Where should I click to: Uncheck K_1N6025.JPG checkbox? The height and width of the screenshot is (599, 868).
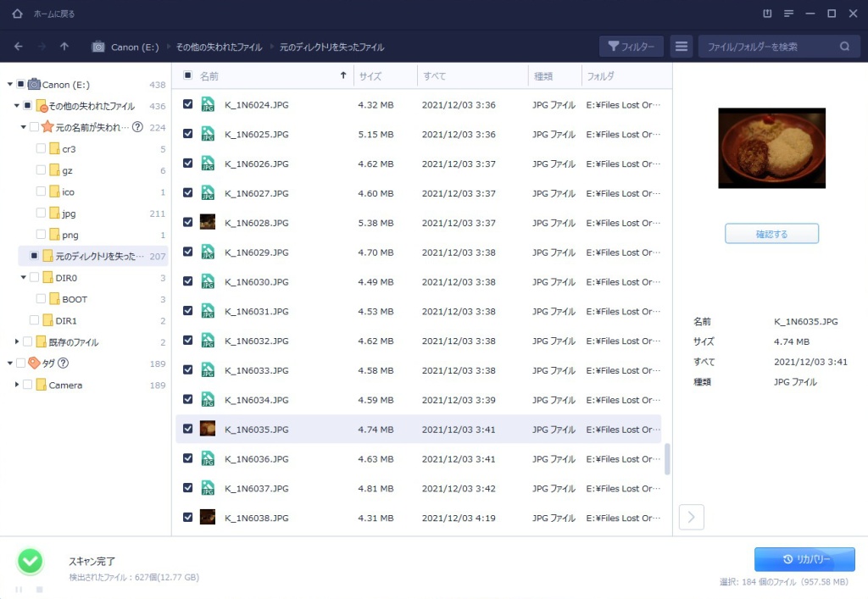187,134
